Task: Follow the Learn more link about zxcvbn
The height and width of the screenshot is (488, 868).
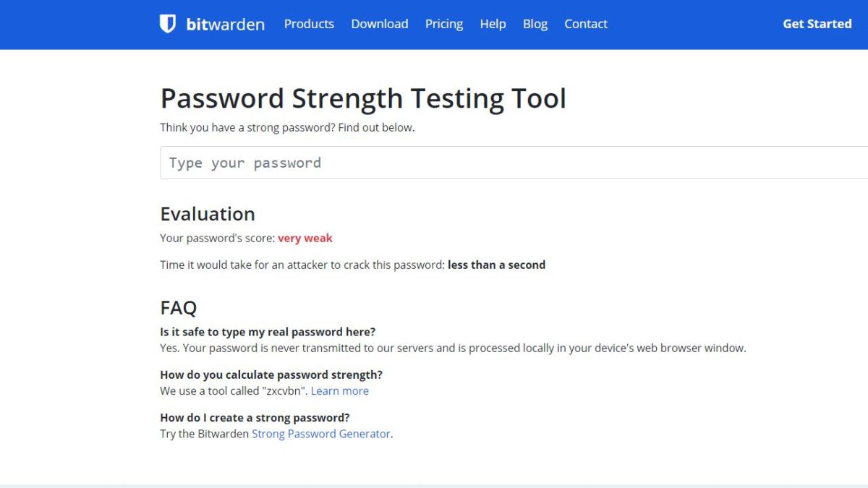Action: (340, 391)
